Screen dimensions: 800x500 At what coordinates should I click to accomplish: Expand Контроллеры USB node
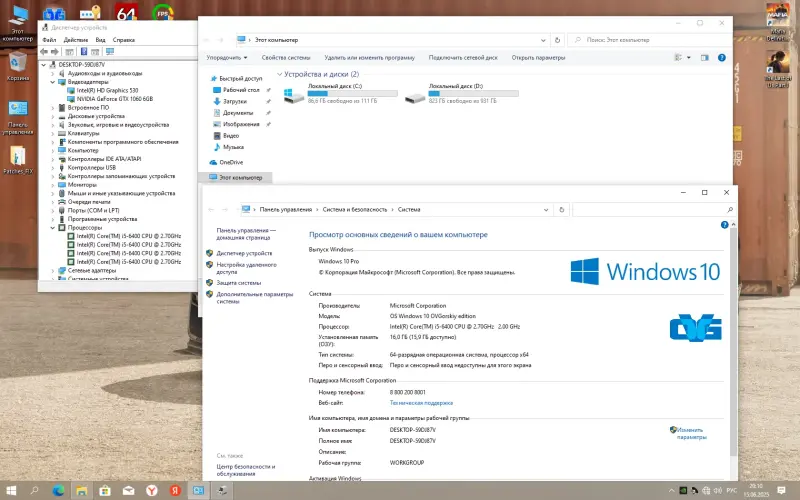pyautogui.click(x=53, y=168)
